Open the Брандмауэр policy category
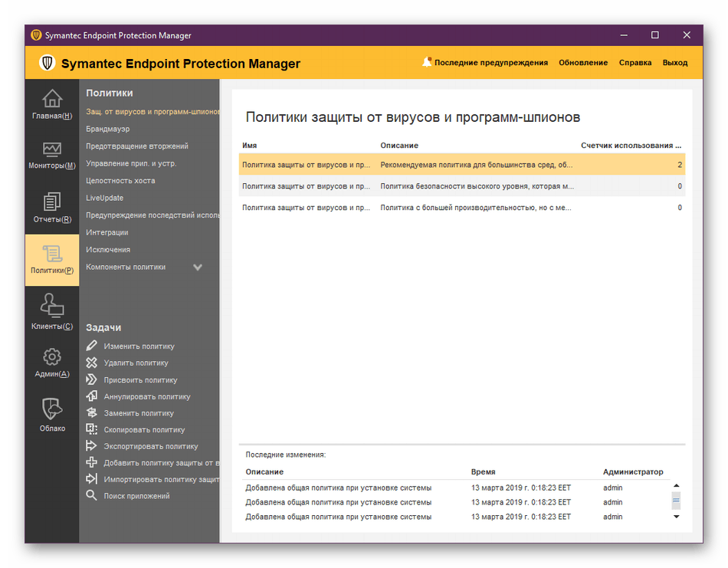The image size is (728, 568). [107, 128]
